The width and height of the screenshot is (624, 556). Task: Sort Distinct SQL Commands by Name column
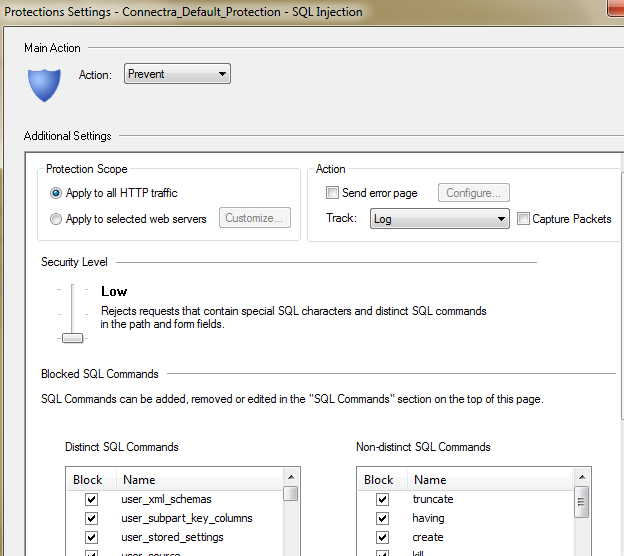click(x=199, y=480)
